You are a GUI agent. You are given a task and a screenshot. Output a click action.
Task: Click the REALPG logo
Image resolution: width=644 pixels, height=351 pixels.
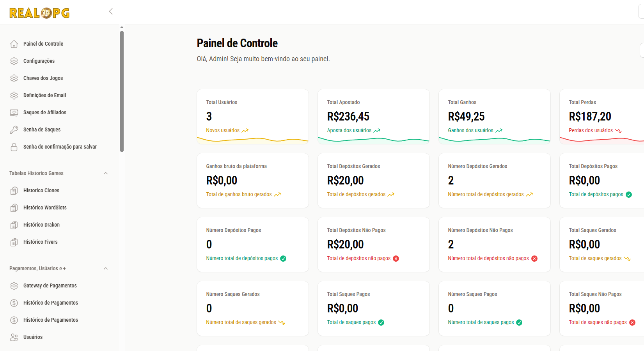coord(39,13)
